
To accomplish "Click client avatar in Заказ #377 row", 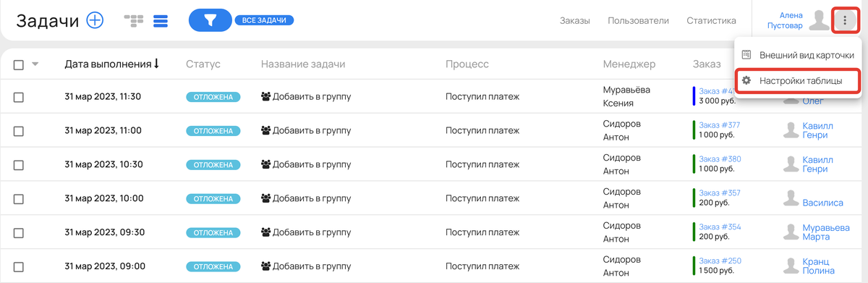I will (x=791, y=130).
